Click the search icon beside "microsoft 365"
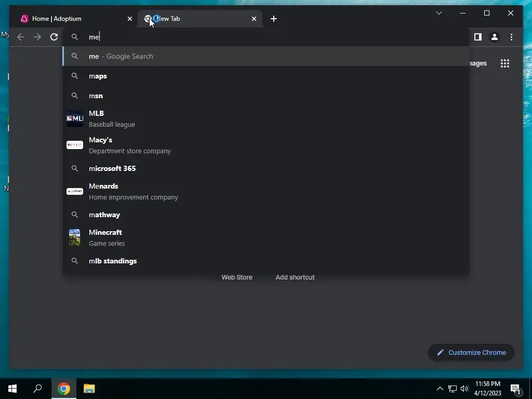Viewport: 532px width, 399px height. [x=75, y=168]
